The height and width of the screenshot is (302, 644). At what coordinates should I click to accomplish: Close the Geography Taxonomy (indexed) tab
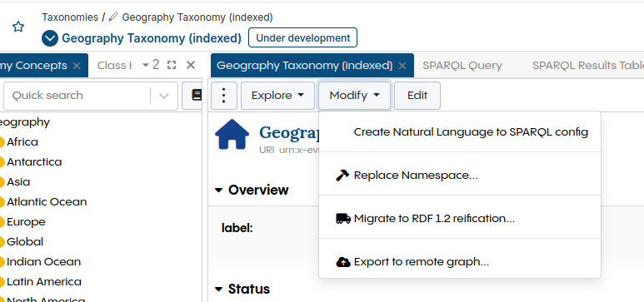[x=402, y=66]
